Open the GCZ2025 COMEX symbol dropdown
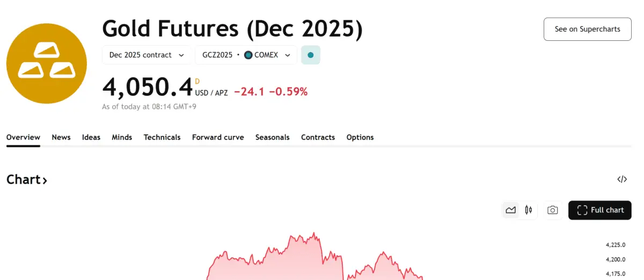 pyautogui.click(x=246, y=55)
